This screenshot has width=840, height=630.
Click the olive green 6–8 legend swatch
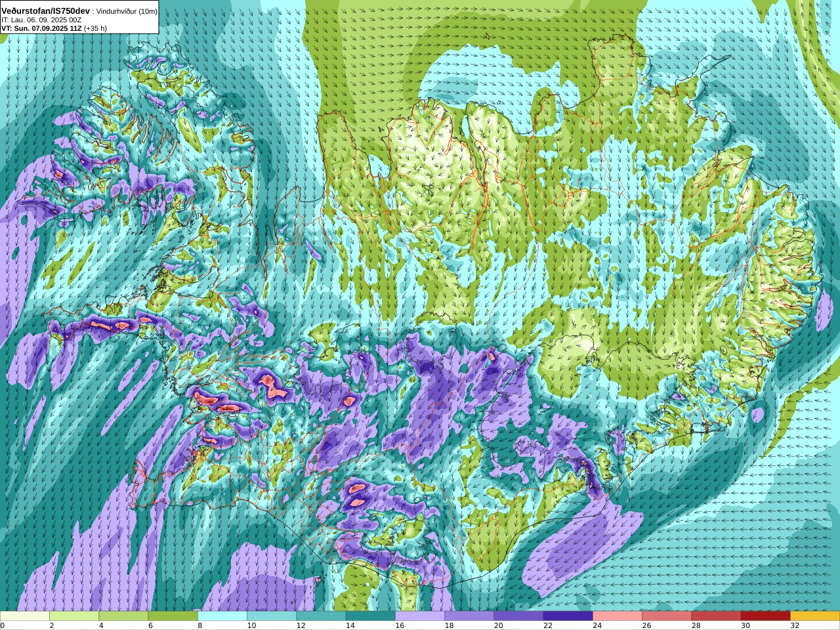tap(173, 616)
